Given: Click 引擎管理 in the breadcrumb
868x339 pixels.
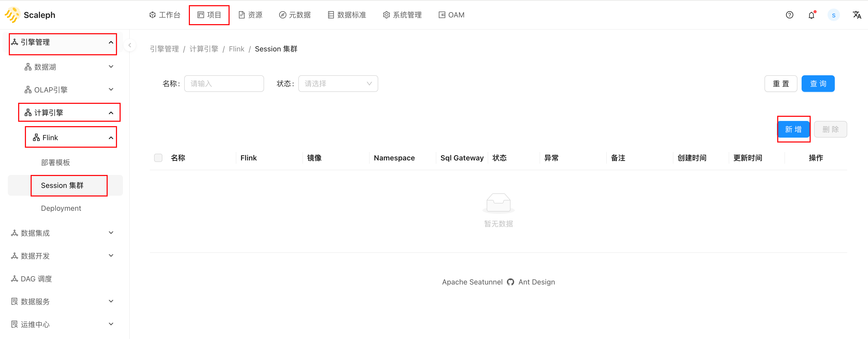Looking at the screenshot, I should coord(164,49).
